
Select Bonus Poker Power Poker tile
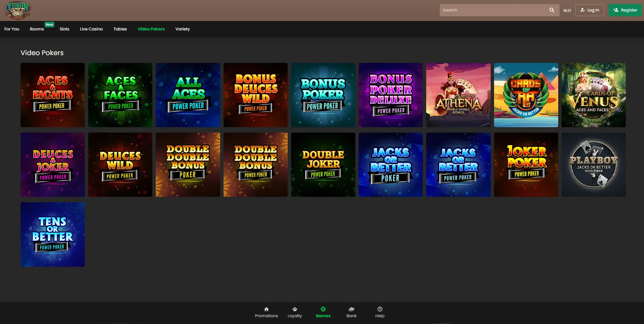(323, 95)
